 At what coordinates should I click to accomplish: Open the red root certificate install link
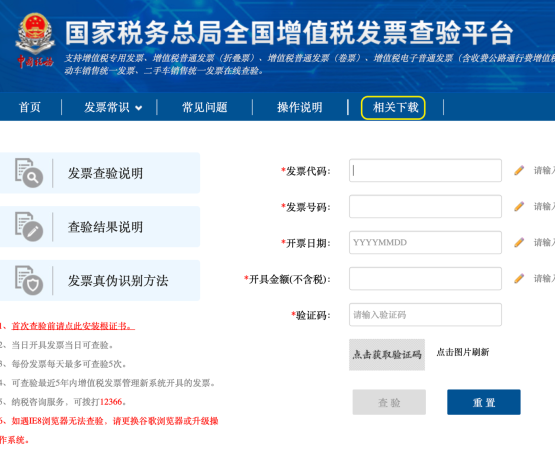[73, 326]
